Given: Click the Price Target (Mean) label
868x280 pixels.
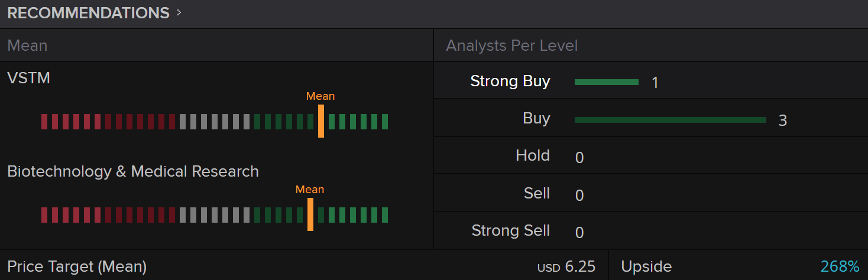Looking at the screenshot, I should click(77, 266).
